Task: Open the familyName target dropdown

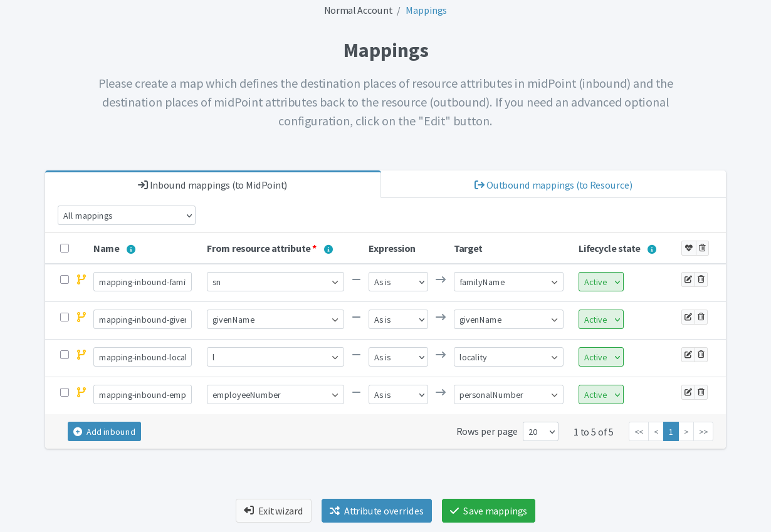Action: click(508, 281)
